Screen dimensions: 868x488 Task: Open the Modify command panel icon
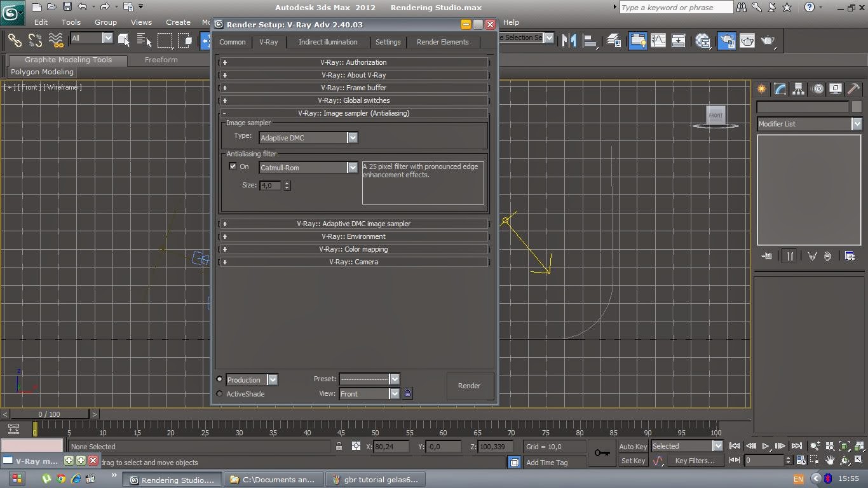780,89
